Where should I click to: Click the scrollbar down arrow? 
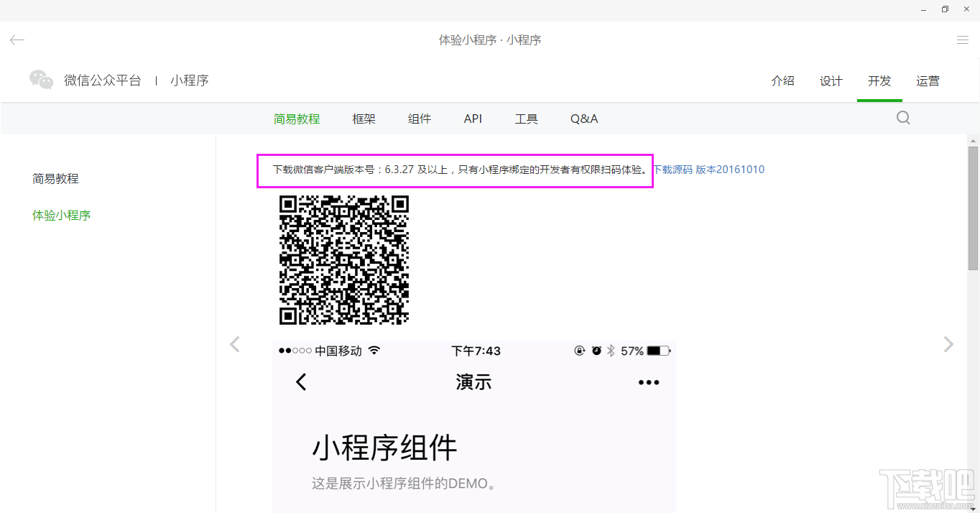point(975,508)
